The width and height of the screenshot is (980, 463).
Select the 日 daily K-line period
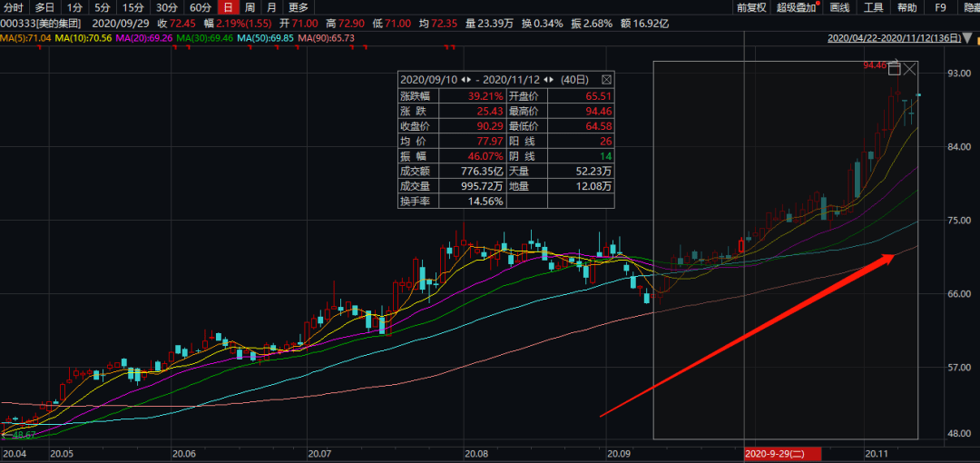(x=228, y=7)
